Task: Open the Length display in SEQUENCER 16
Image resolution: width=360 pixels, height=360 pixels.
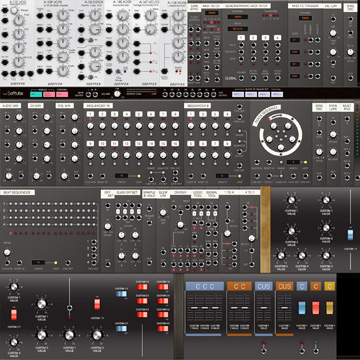Action: (x=122, y=176)
